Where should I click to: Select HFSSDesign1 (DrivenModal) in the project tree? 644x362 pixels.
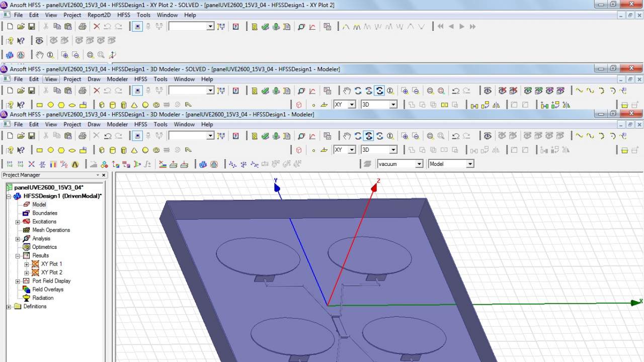[63, 196]
